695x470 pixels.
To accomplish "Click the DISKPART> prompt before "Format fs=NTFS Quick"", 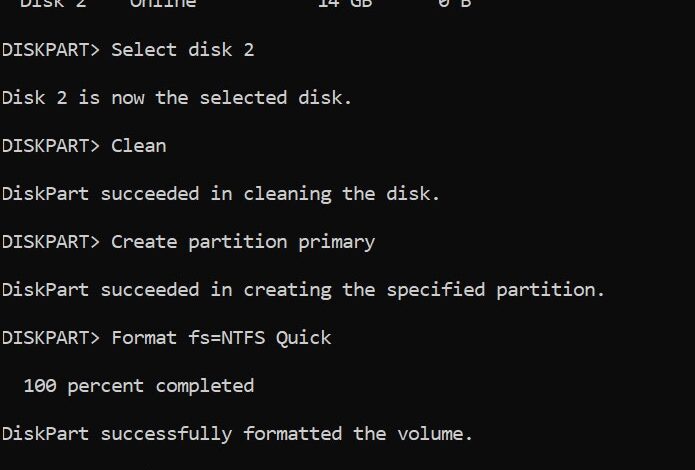I will coord(50,337).
